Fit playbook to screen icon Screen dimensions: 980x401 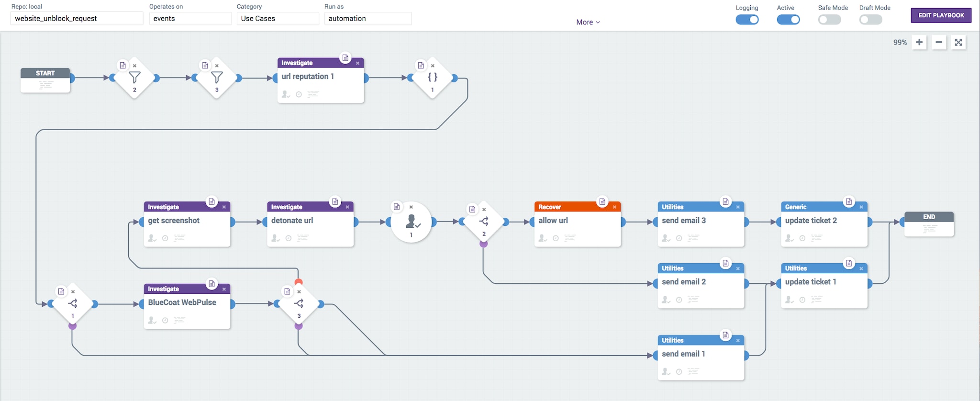click(x=958, y=42)
